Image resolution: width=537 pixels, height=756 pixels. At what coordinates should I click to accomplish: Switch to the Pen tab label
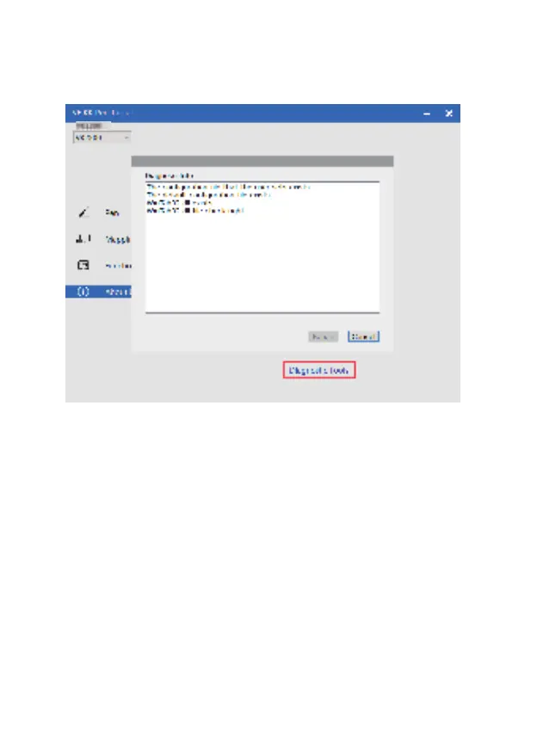(112, 212)
